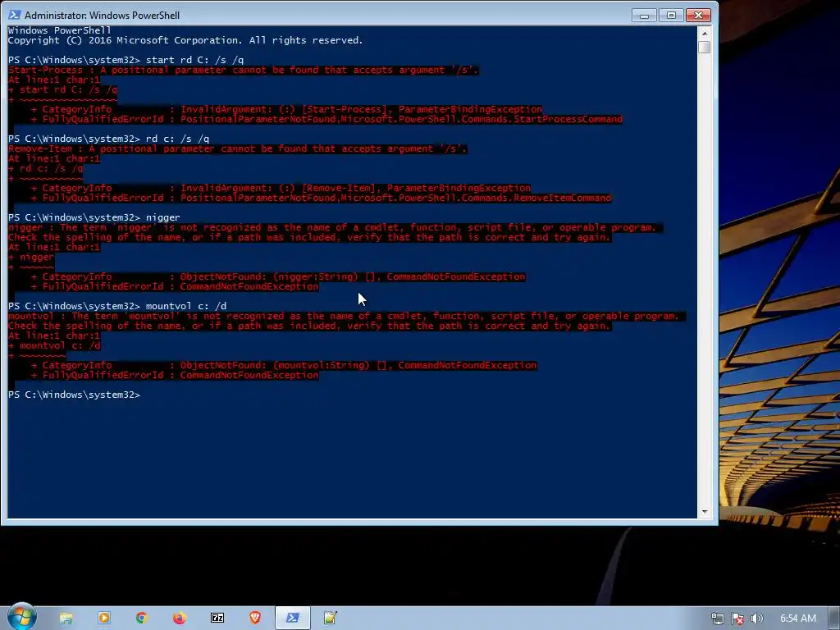
Task: Click the '(mountvol:String)' CategoryInfo line
Action: [284, 365]
